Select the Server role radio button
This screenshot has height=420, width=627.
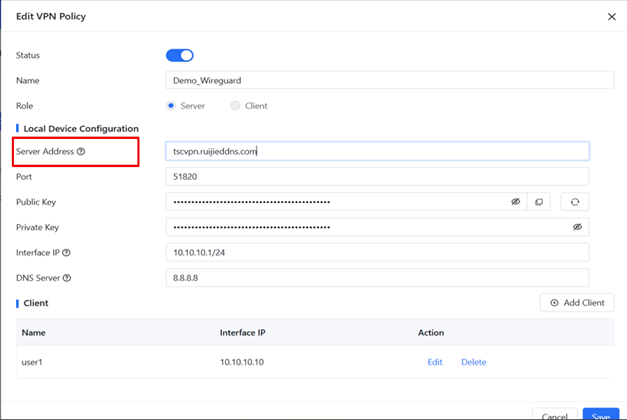(172, 105)
